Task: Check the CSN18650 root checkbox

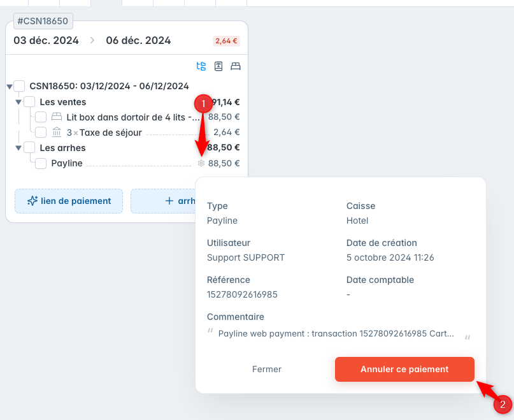Action: click(x=19, y=86)
